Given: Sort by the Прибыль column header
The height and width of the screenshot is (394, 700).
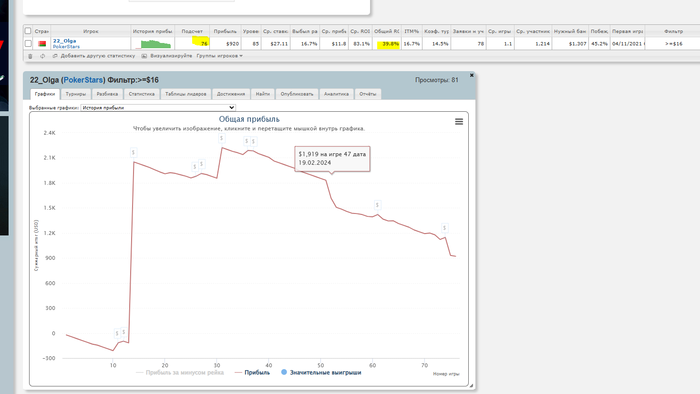Looking at the screenshot, I should (225, 31).
